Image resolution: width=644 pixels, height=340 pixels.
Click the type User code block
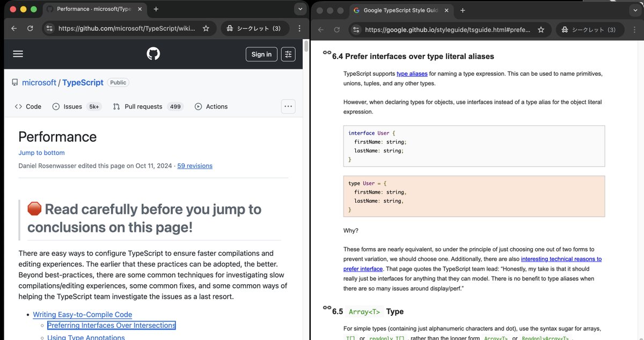(x=474, y=196)
